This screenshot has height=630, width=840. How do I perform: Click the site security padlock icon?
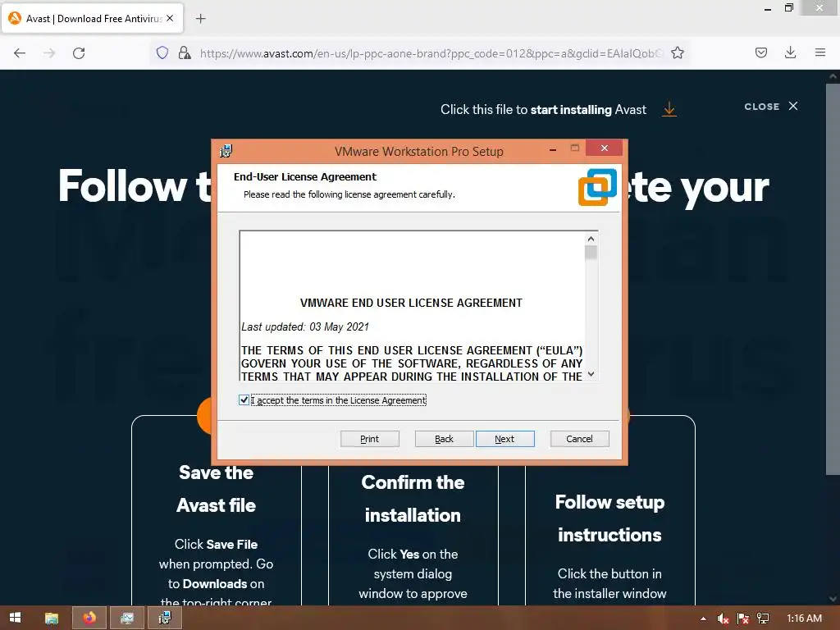tap(185, 52)
